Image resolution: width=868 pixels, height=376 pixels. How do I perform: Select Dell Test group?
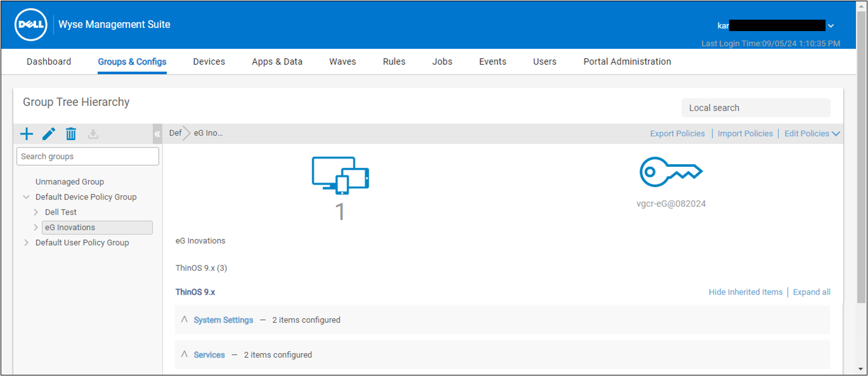tap(61, 212)
